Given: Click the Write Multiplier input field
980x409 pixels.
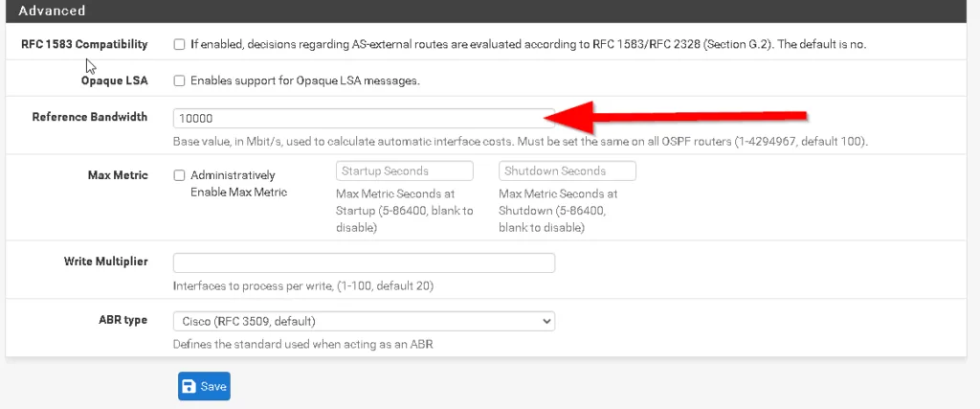Looking at the screenshot, I should 364,262.
